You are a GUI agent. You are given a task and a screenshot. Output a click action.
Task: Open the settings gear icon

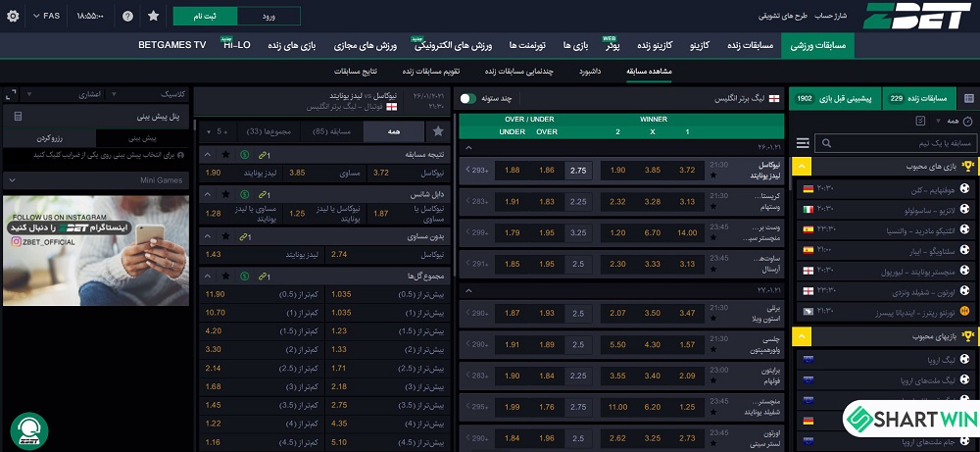(x=11, y=17)
